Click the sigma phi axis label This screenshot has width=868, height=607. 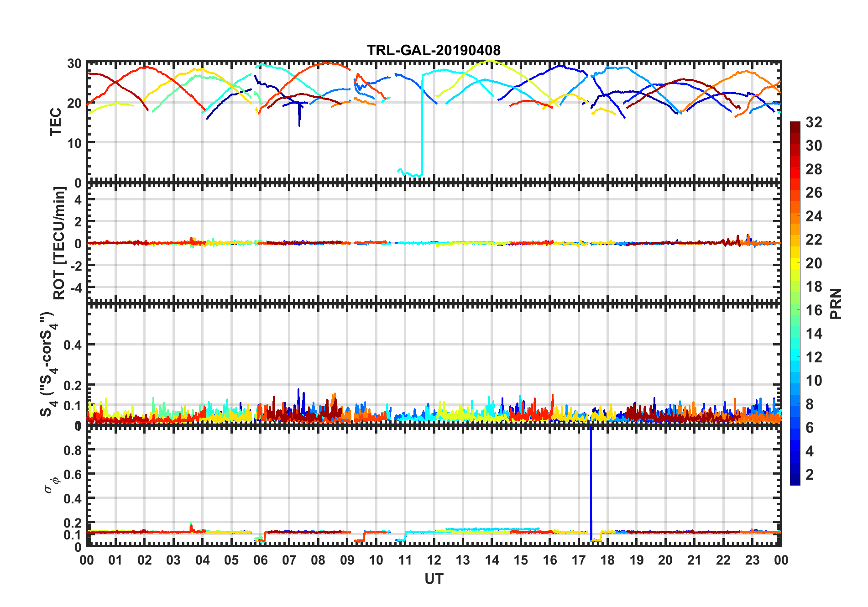click(52, 485)
